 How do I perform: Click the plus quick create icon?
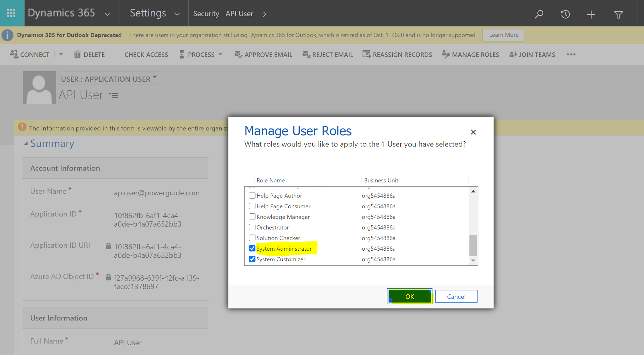pos(591,14)
